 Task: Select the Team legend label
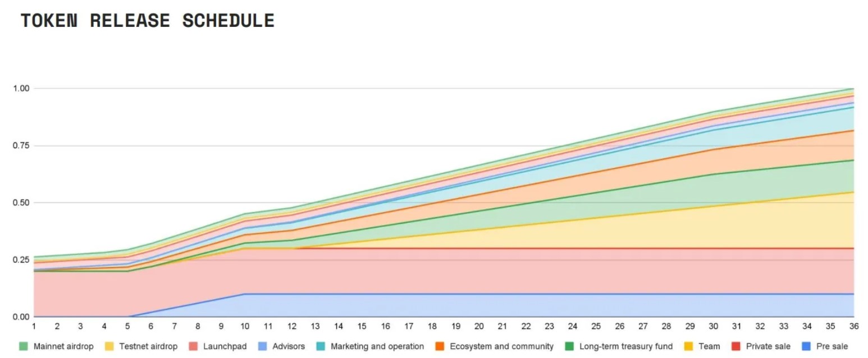(709, 346)
